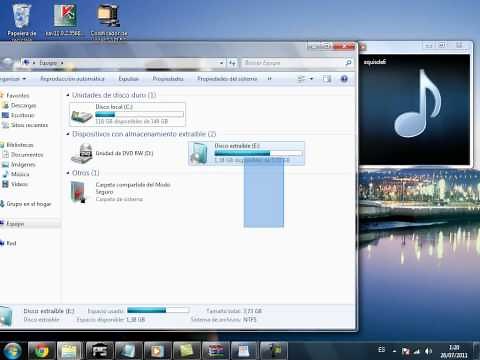
Task: Open Explorer help with the blue question icon
Action: [344, 79]
